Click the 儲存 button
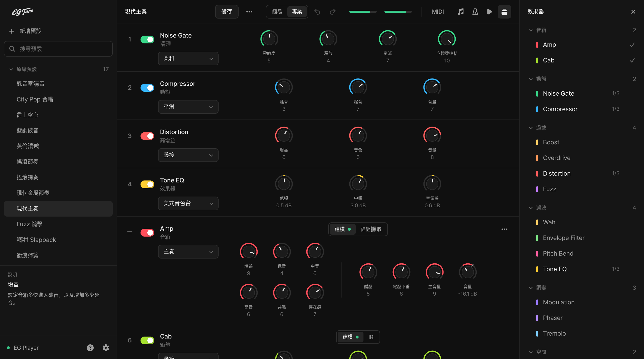This screenshot has width=644, height=359. point(227,12)
